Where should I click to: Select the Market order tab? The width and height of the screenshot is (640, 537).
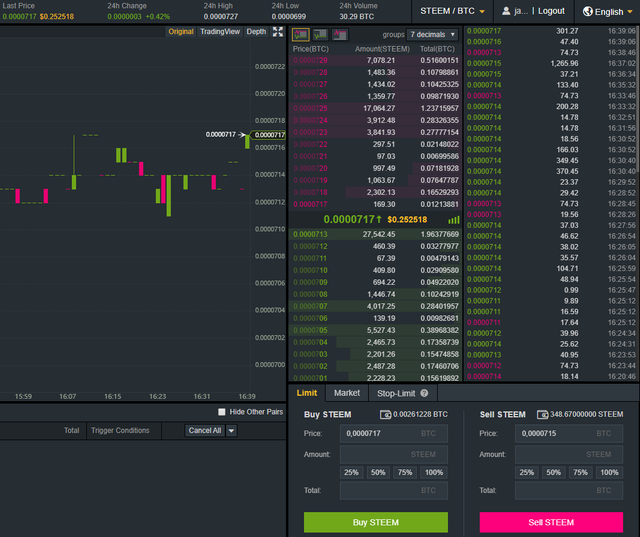coord(347,393)
